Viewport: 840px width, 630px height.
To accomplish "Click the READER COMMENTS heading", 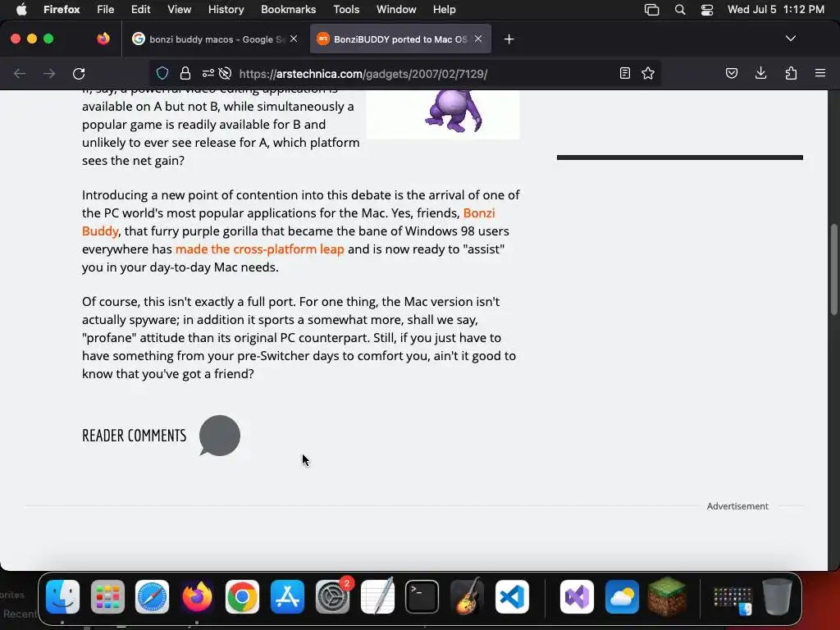I will 134,436.
